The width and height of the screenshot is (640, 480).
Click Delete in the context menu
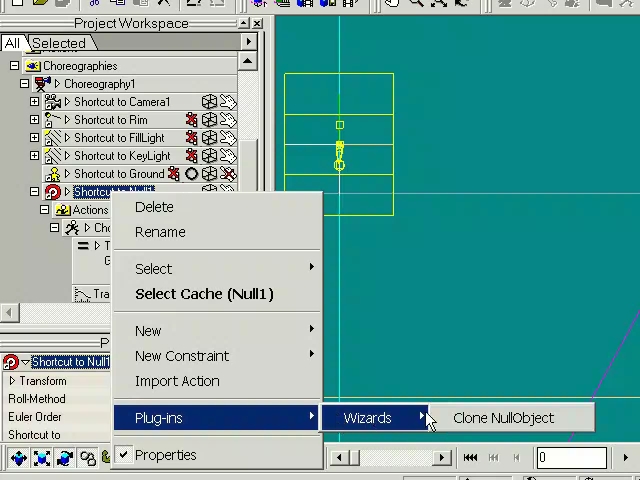point(154,207)
